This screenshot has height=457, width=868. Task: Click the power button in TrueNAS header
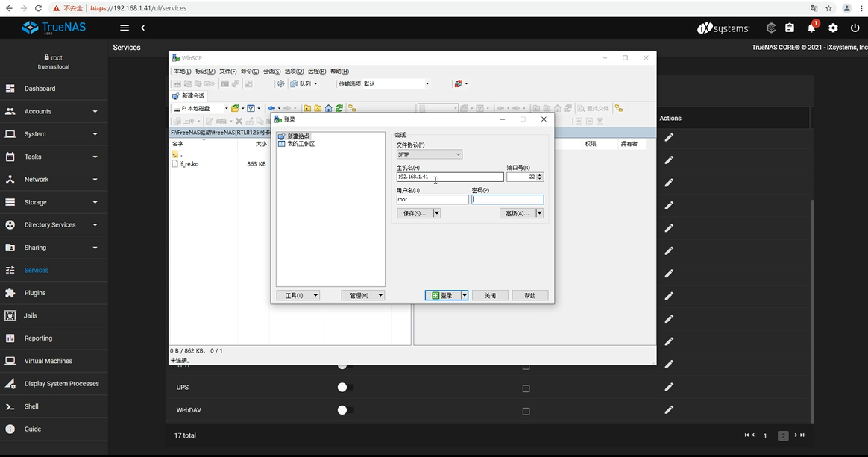855,28
